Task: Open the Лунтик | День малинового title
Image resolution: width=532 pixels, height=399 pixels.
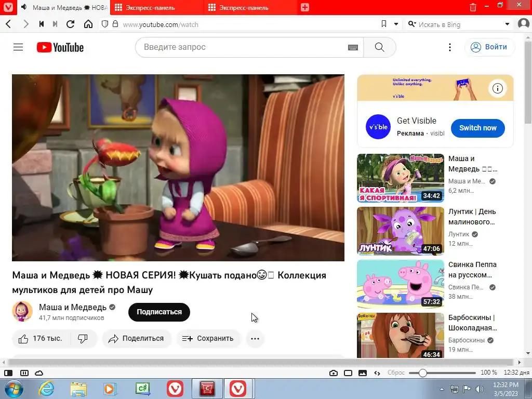Action: coord(472,217)
